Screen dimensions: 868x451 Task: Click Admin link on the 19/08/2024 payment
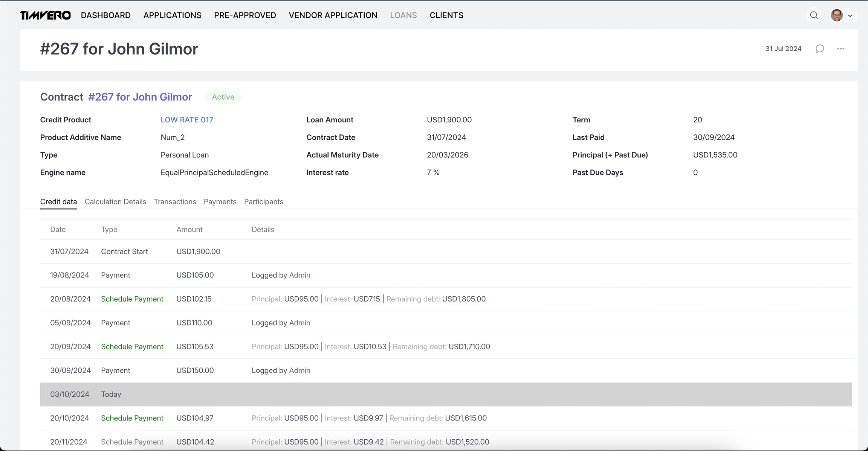tap(300, 275)
